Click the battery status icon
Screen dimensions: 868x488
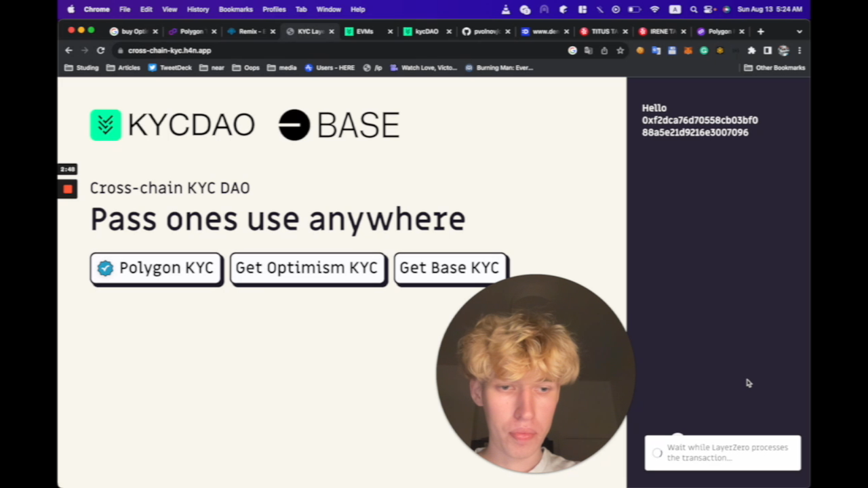(635, 9)
